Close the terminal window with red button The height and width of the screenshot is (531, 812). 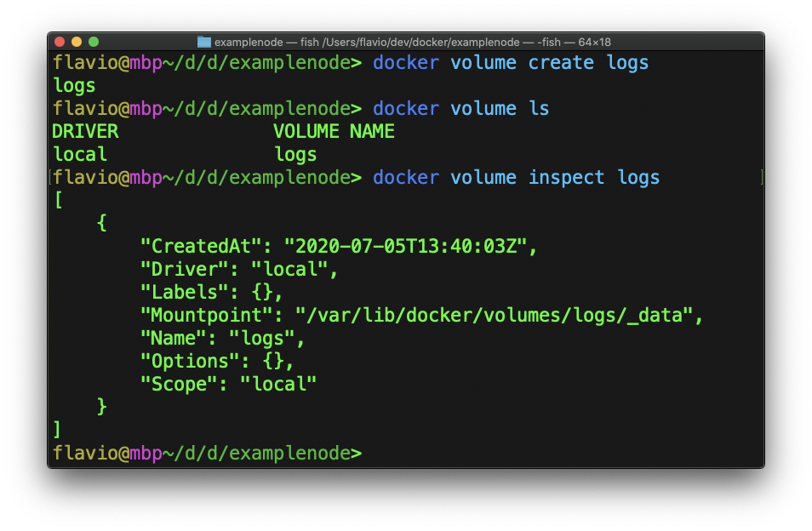point(60,42)
